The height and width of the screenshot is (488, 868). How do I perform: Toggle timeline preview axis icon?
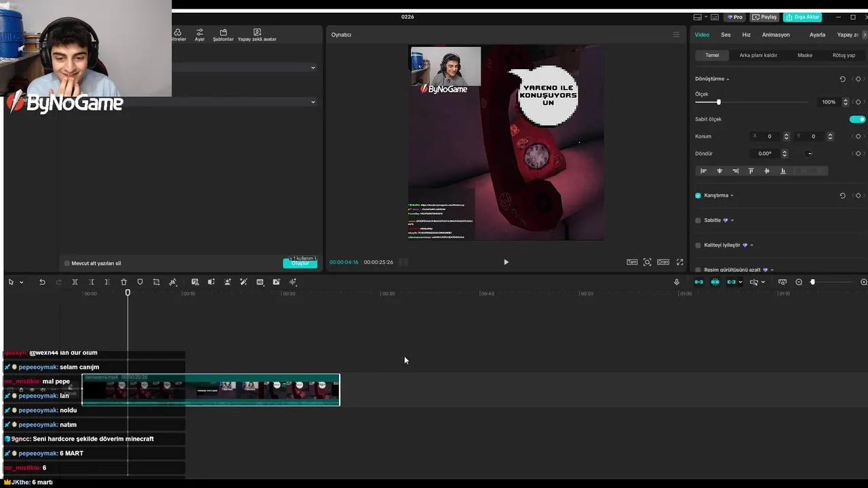coord(782,282)
